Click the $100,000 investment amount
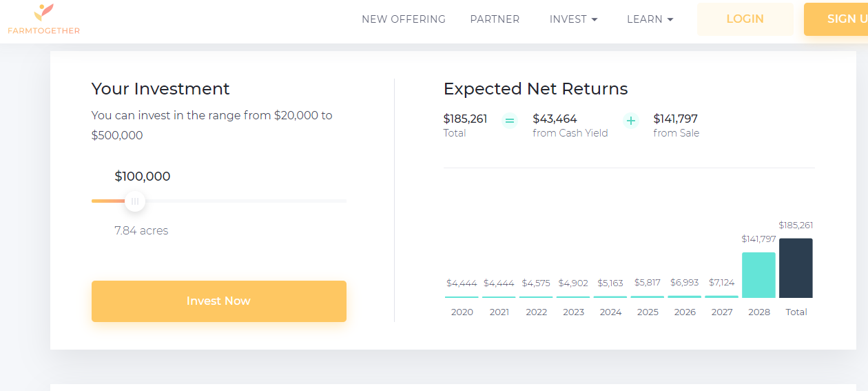 click(x=143, y=177)
